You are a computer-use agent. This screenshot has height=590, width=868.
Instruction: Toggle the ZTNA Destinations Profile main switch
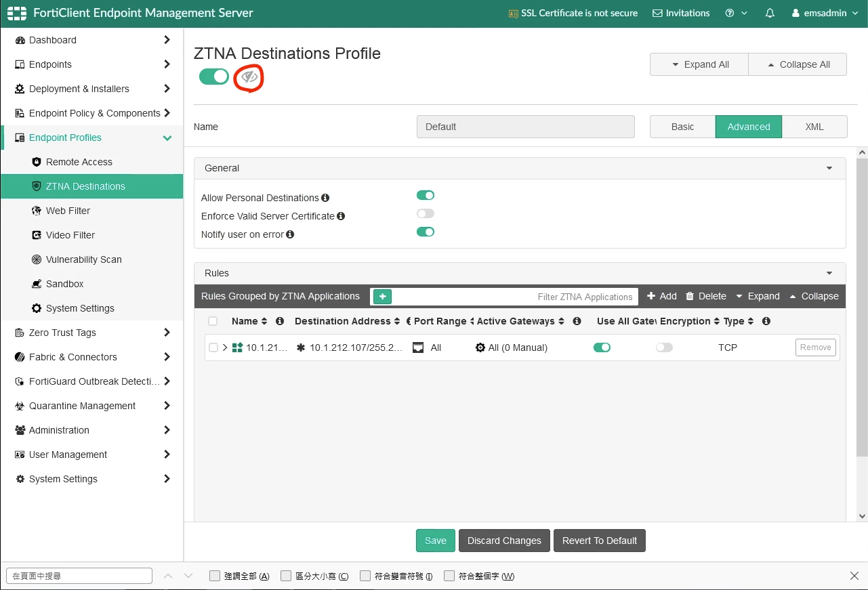point(214,77)
